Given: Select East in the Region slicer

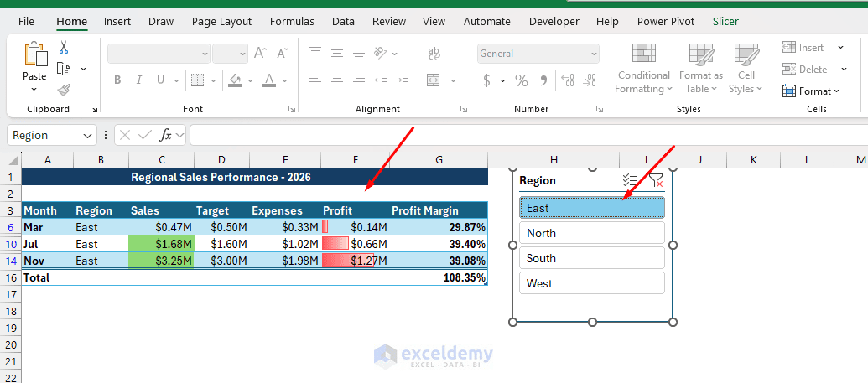Looking at the screenshot, I should (592, 208).
